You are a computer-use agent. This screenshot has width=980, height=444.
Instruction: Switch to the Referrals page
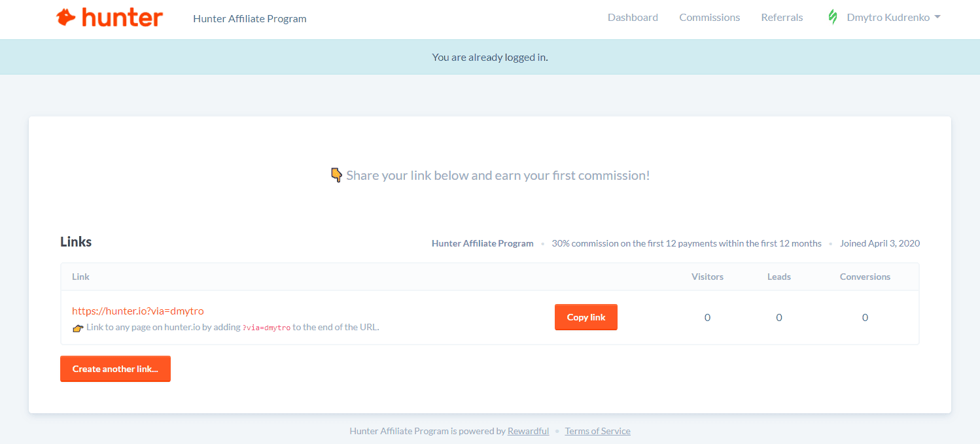point(782,18)
